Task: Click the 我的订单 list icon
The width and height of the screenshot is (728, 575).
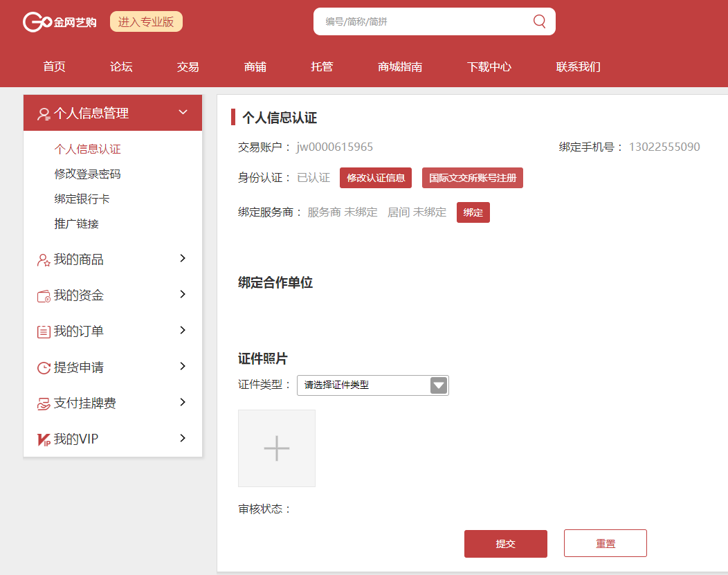Action: (x=44, y=332)
